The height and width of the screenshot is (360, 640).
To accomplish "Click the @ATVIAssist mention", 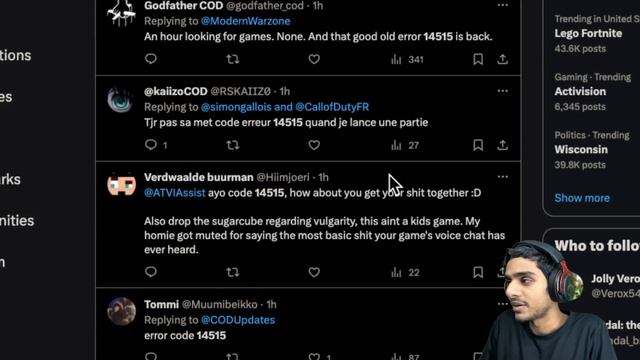I will pos(175,193).
